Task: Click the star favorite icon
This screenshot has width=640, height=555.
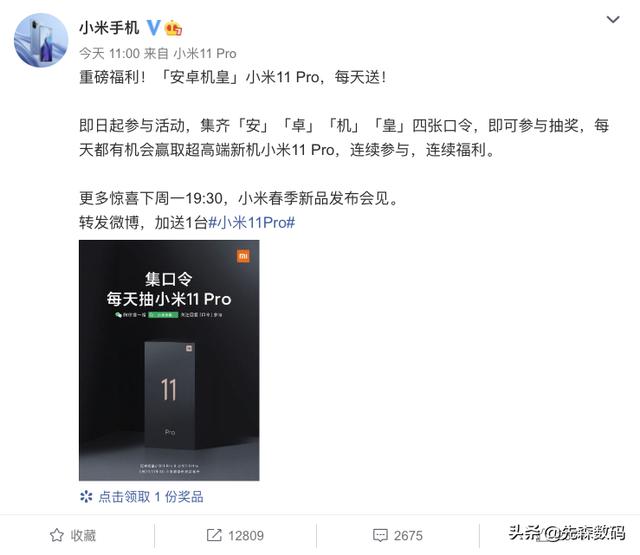Action: click(x=57, y=535)
